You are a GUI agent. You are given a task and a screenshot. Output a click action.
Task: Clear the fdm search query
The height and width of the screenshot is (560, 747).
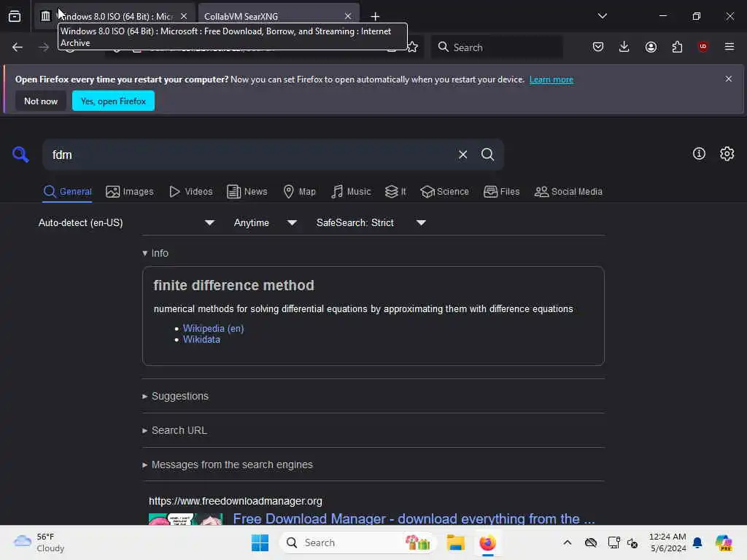[x=462, y=155]
